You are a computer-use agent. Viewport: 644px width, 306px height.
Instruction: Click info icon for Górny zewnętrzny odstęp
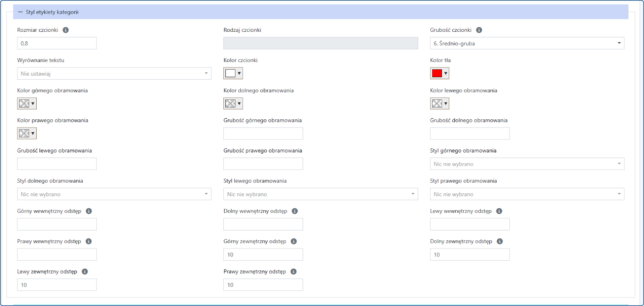point(294,241)
